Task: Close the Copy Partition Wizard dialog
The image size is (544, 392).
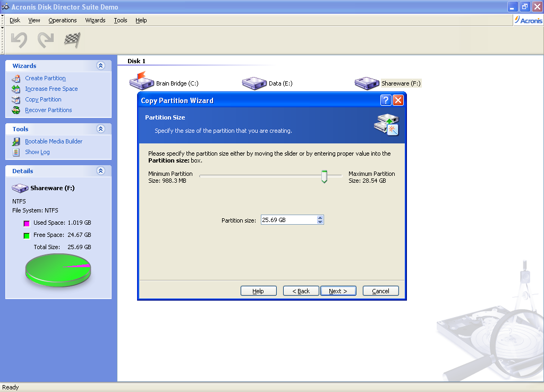Action: click(x=398, y=100)
